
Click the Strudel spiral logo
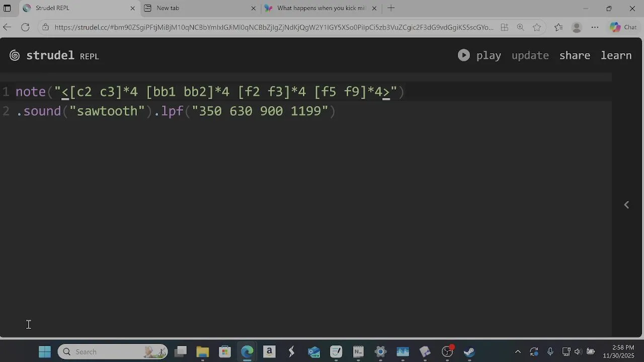click(x=15, y=56)
